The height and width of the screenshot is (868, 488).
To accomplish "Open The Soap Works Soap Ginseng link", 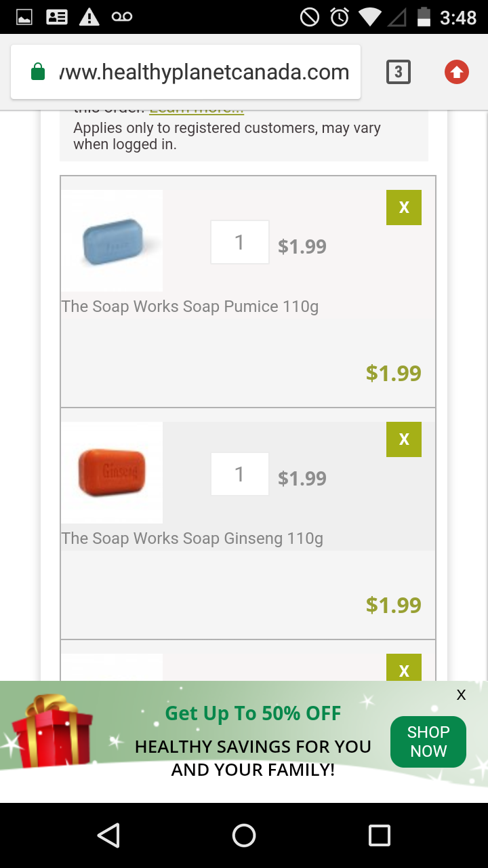I will (192, 538).
